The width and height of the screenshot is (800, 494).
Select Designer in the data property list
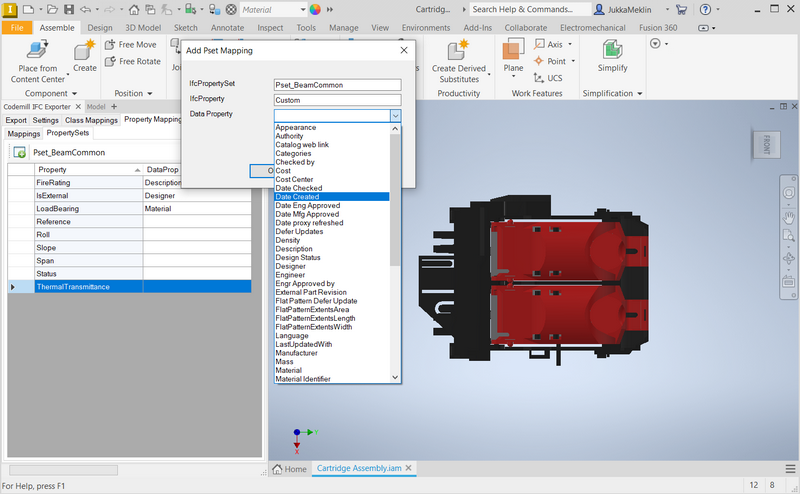pyautogui.click(x=291, y=266)
